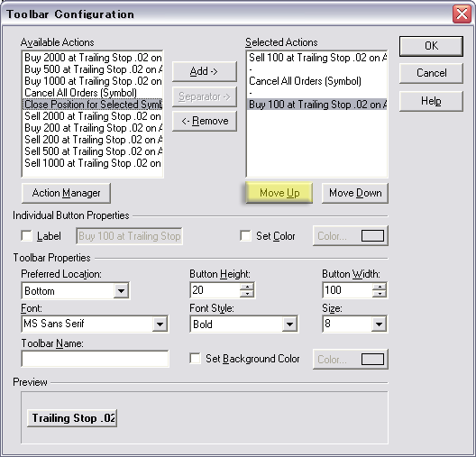Toggle Set Background Color checkbox
476x457 pixels.
pyautogui.click(x=195, y=359)
